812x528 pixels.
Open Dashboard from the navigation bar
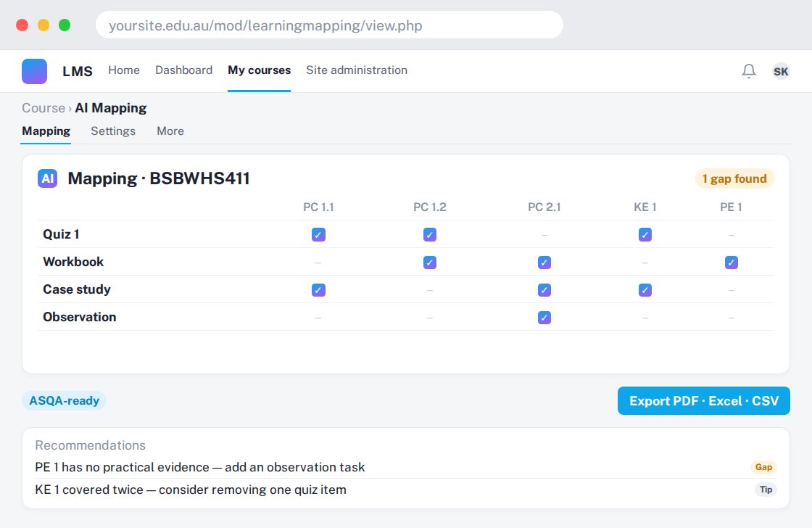[x=184, y=70]
